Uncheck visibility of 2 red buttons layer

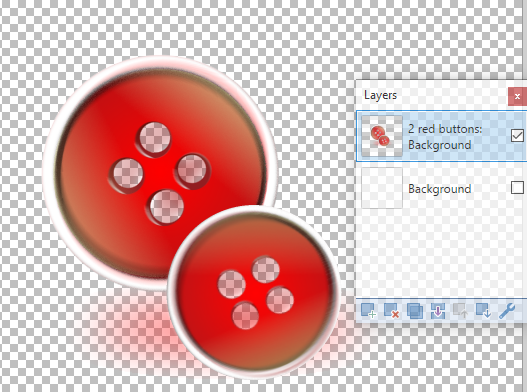[x=517, y=136]
